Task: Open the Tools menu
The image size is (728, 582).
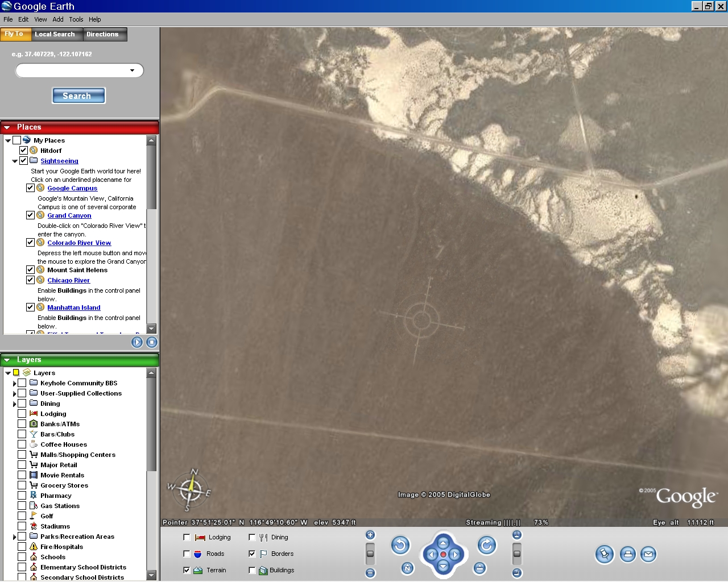Action: point(76,19)
